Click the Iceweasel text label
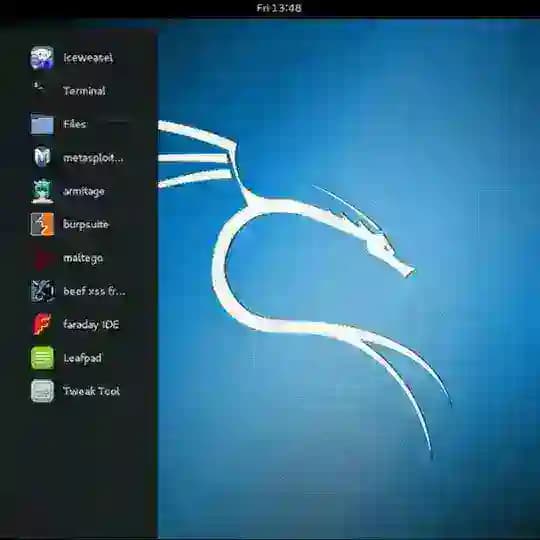 [x=88, y=58]
